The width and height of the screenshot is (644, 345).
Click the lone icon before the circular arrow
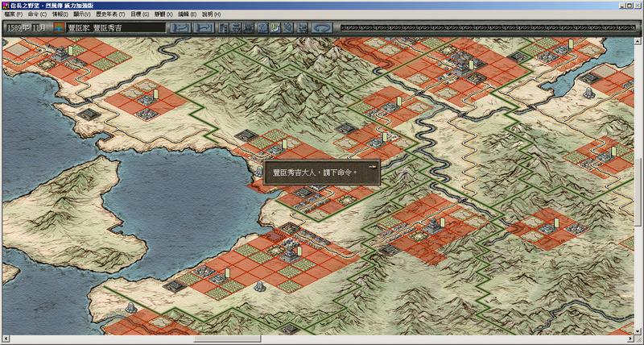click(x=303, y=28)
